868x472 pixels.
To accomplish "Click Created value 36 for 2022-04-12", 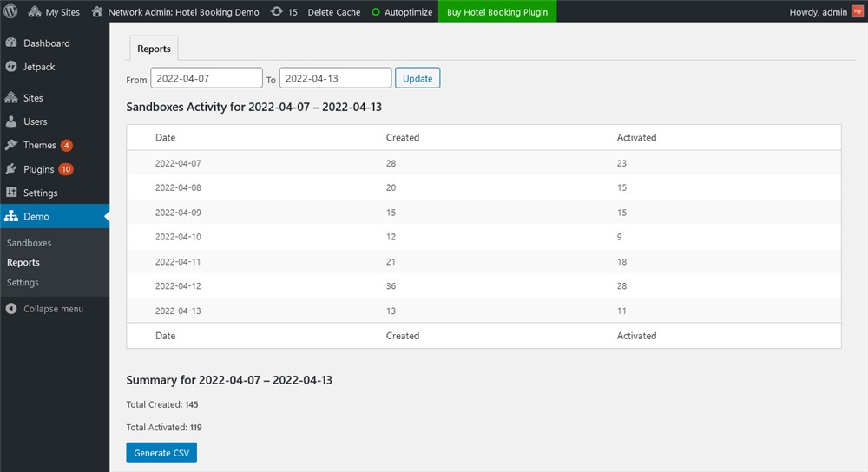I will 391,286.
